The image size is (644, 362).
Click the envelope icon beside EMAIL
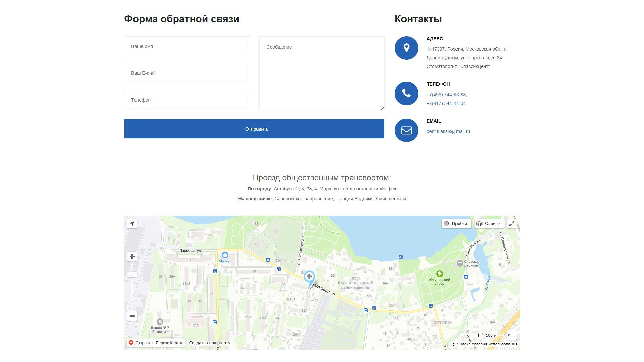pos(406,130)
